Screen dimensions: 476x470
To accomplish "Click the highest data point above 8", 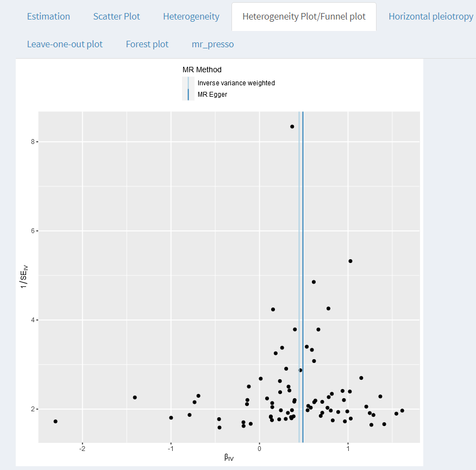I will [x=292, y=127].
